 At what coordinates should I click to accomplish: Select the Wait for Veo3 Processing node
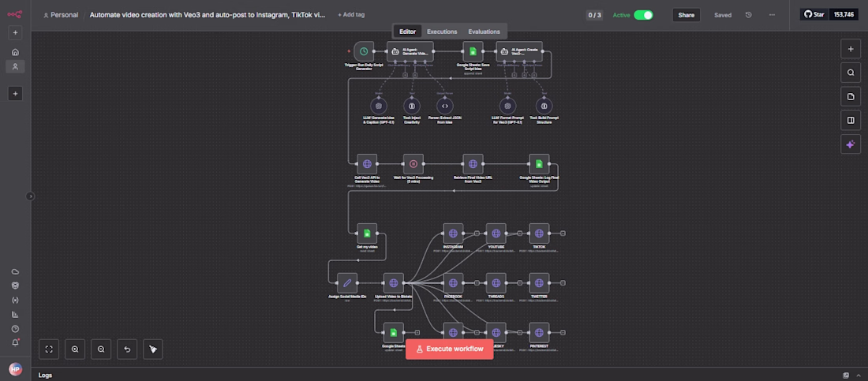(x=413, y=164)
